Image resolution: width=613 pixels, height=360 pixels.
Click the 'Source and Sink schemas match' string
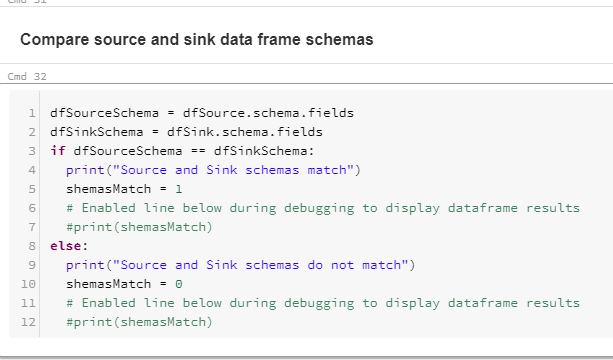(x=233, y=170)
